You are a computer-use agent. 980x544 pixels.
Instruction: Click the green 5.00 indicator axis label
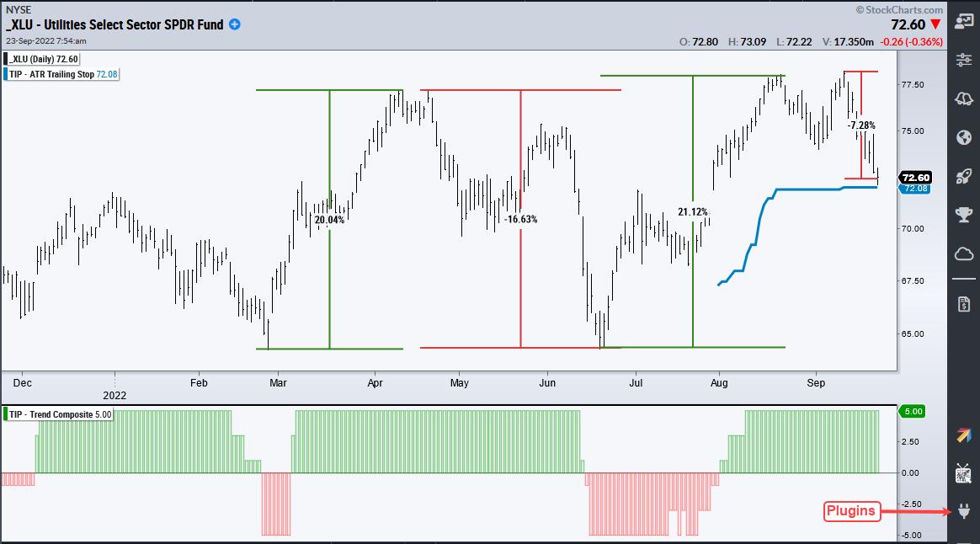tap(913, 412)
